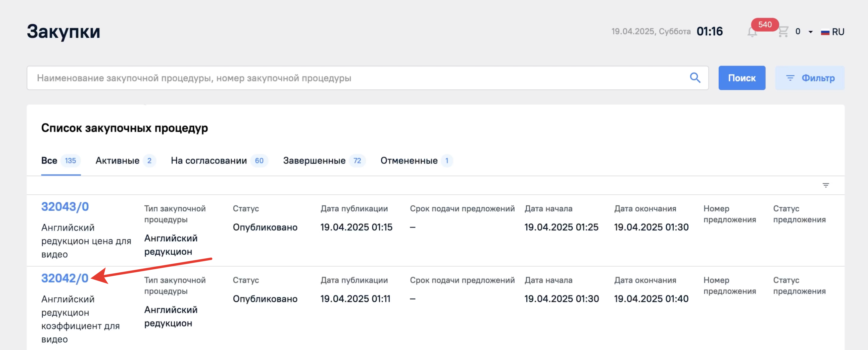Open the Фильтр button
The image size is (868, 350).
809,78
